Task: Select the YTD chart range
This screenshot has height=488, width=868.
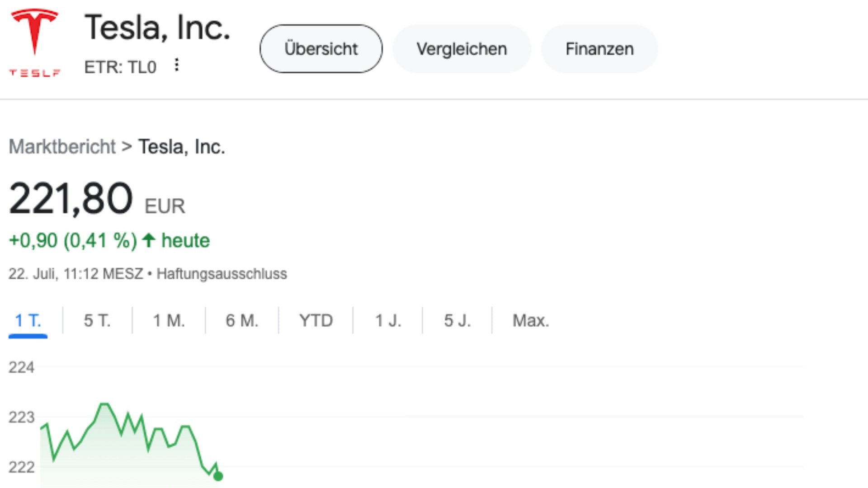Action: coord(316,321)
